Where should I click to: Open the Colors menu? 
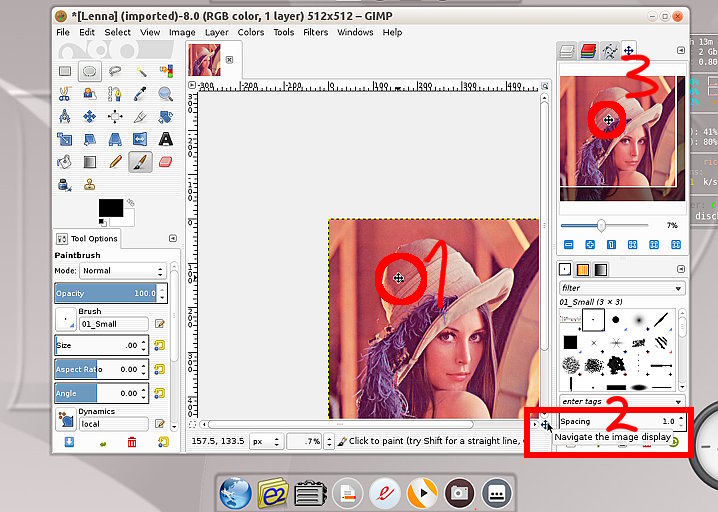tap(250, 33)
